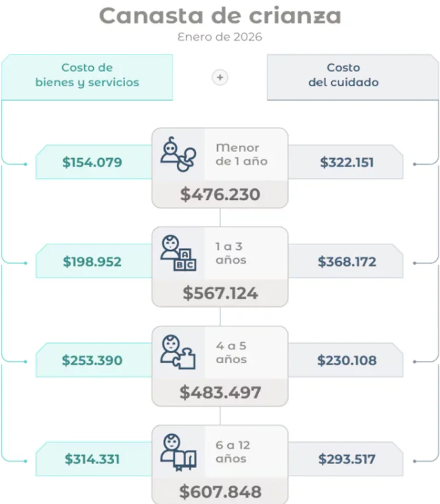Select the Costo del cuidado header
This screenshot has height=504, width=440.
click(343, 75)
